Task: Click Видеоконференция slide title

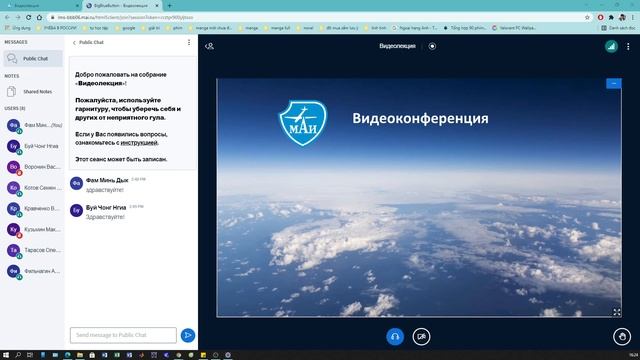Action: click(420, 118)
